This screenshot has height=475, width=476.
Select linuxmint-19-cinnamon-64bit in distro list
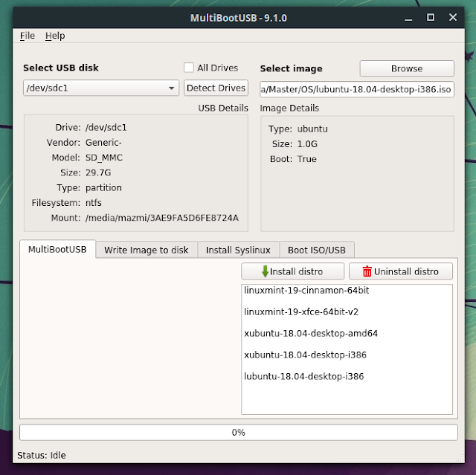point(347,290)
